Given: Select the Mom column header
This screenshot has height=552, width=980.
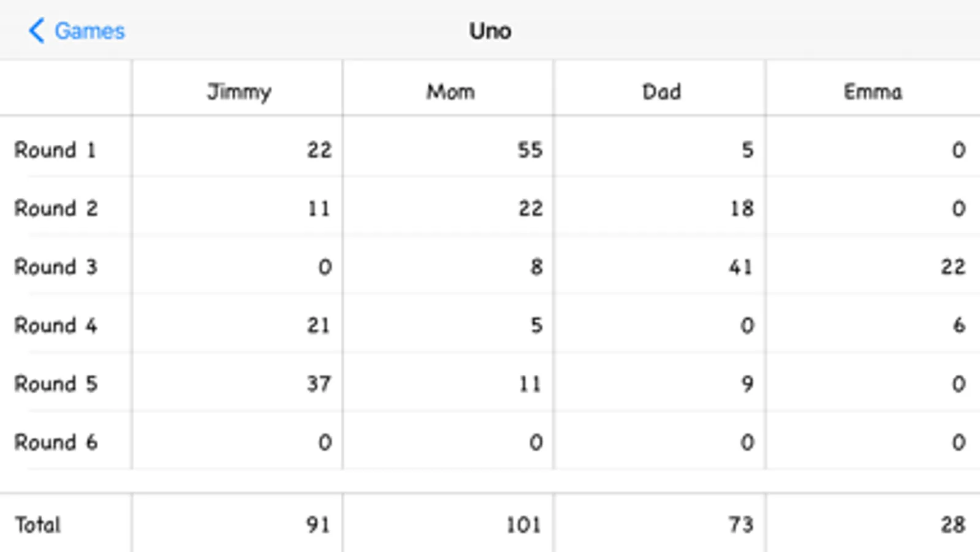Looking at the screenshot, I should point(450,92).
